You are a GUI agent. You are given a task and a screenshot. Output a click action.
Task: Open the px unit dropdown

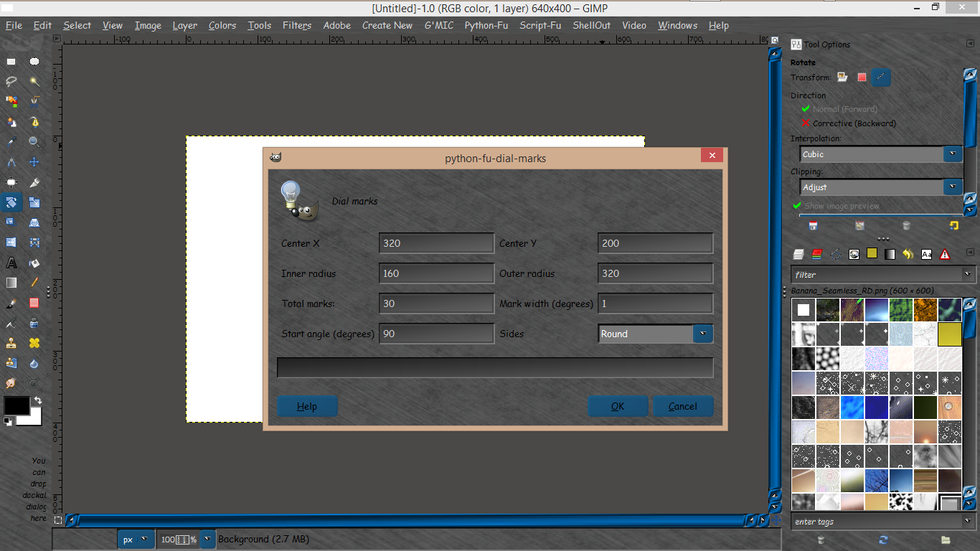pos(136,540)
